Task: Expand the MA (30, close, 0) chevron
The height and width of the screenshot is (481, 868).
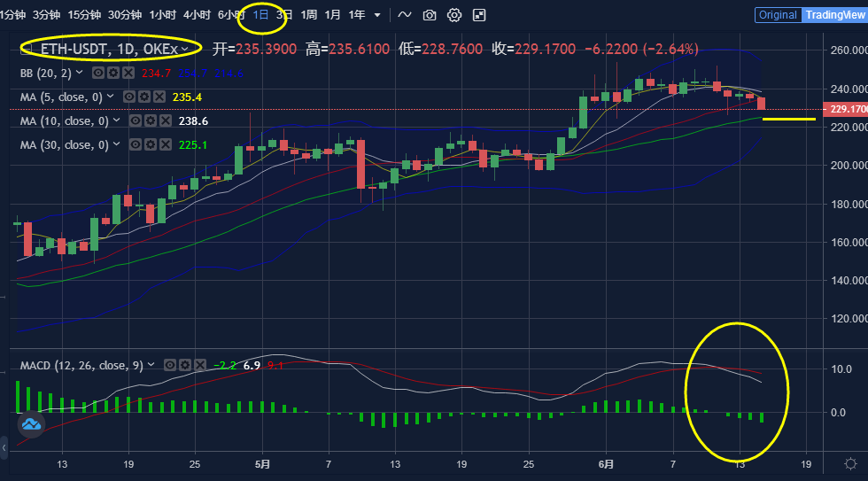Action: pos(116,144)
